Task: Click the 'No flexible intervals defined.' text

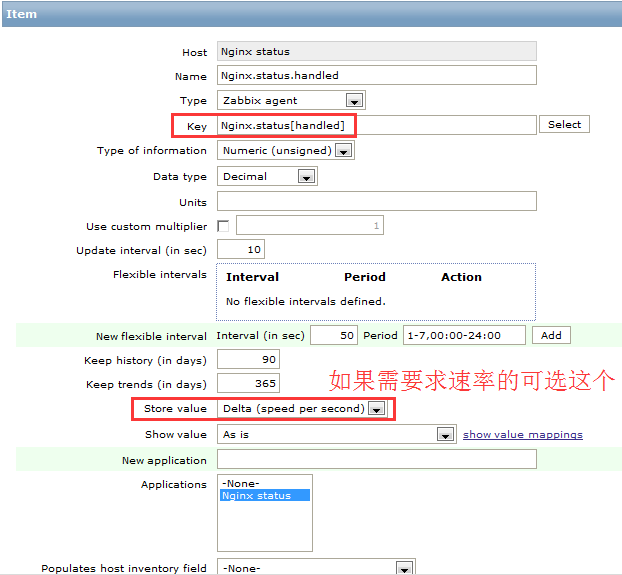Action: (x=305, y=301)
